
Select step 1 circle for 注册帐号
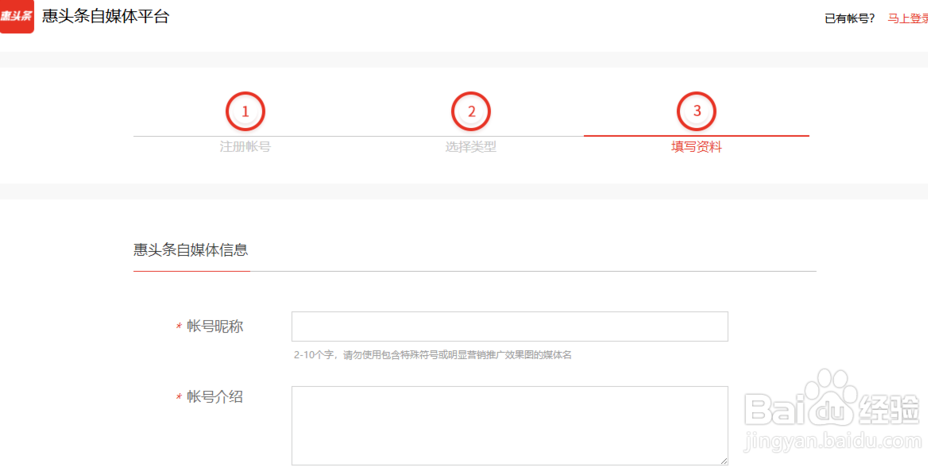245,111
